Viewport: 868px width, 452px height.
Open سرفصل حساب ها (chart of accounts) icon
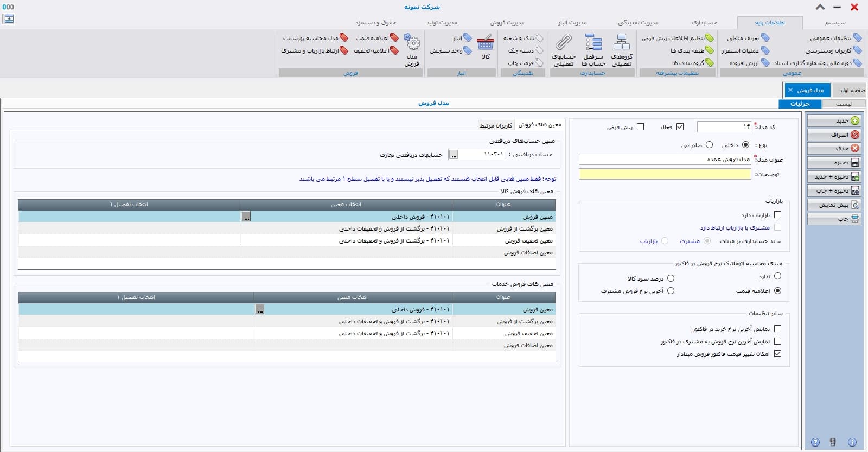pyautogui.click(x=593, y=50)
